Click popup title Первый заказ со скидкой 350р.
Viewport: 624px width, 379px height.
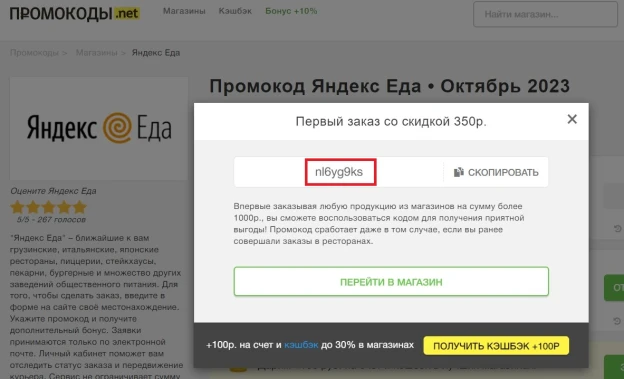point(391,121)
